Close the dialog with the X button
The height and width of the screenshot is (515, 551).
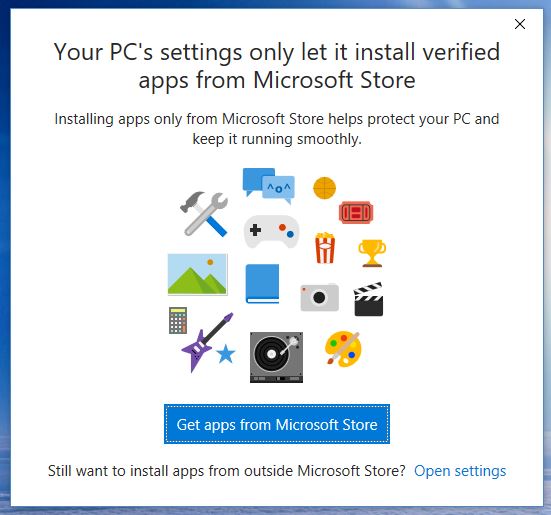point(520,24)
